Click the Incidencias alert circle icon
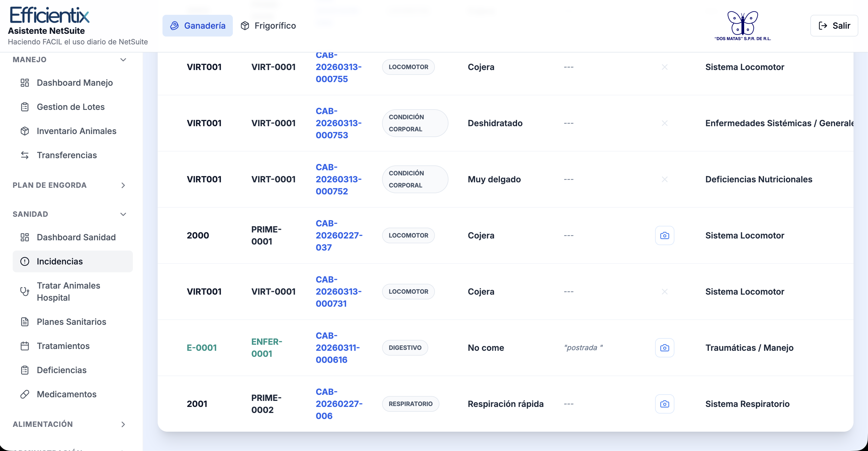Viewport: 868px width, 451px height. [24, 261]
